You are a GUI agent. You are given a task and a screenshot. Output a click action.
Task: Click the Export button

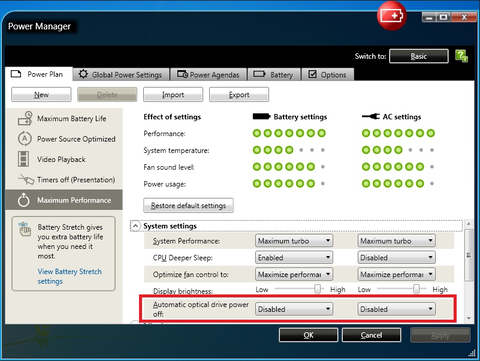coord(239,95)
